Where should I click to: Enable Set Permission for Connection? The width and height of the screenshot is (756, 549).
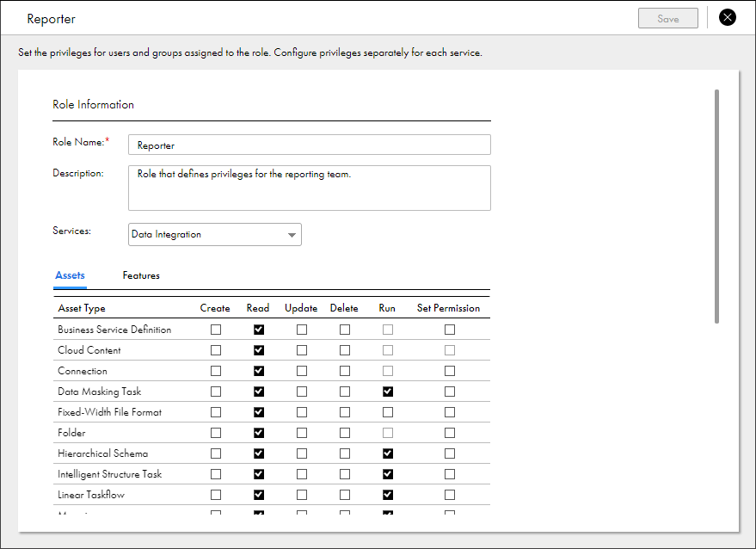[450, 371]
